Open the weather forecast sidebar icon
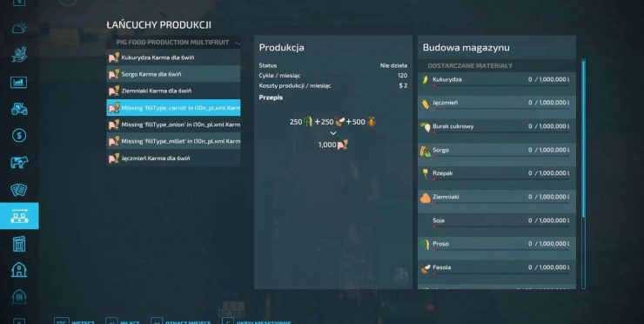The height and width of the screenshot is (324, 644). 19,29
